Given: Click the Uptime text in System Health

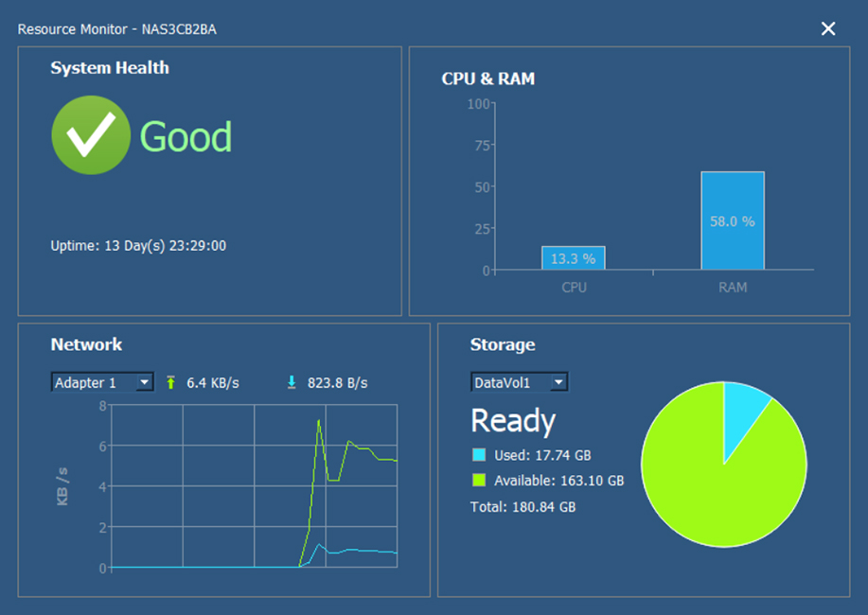Looking at the screenshot, I should [138, 246].
